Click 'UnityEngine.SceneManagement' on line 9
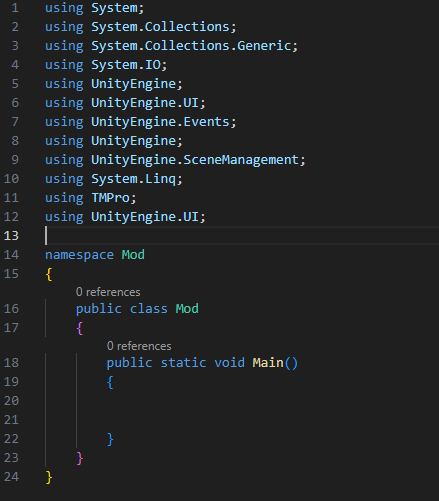The width and height of the screenshot is (439, 501). (x=195, y=160)
